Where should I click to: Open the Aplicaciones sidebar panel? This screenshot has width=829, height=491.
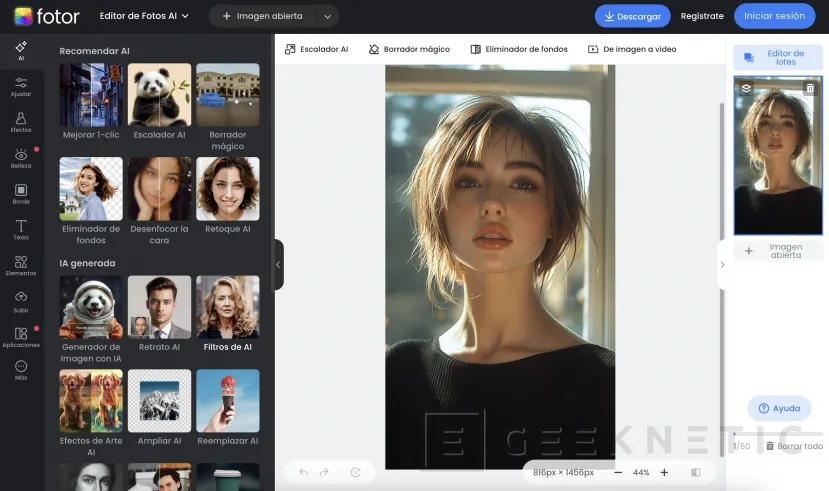coord(21,338)
